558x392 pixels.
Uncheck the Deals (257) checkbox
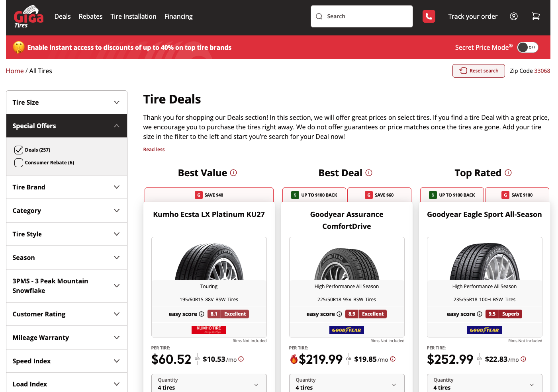(19, 150)
